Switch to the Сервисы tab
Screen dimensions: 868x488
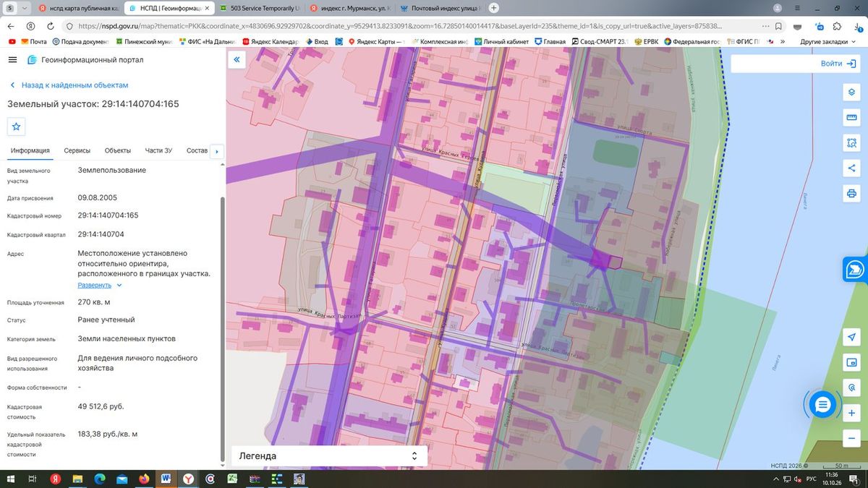point(77,150)
